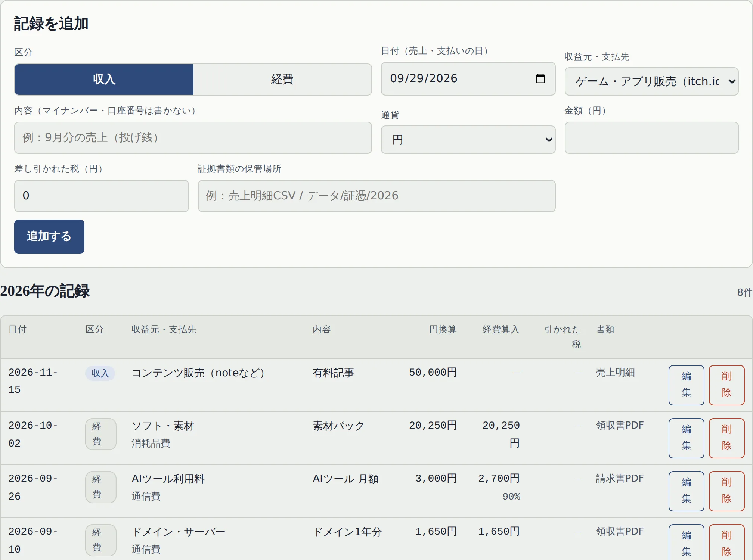Click the 追加する button

pos(49,237)
